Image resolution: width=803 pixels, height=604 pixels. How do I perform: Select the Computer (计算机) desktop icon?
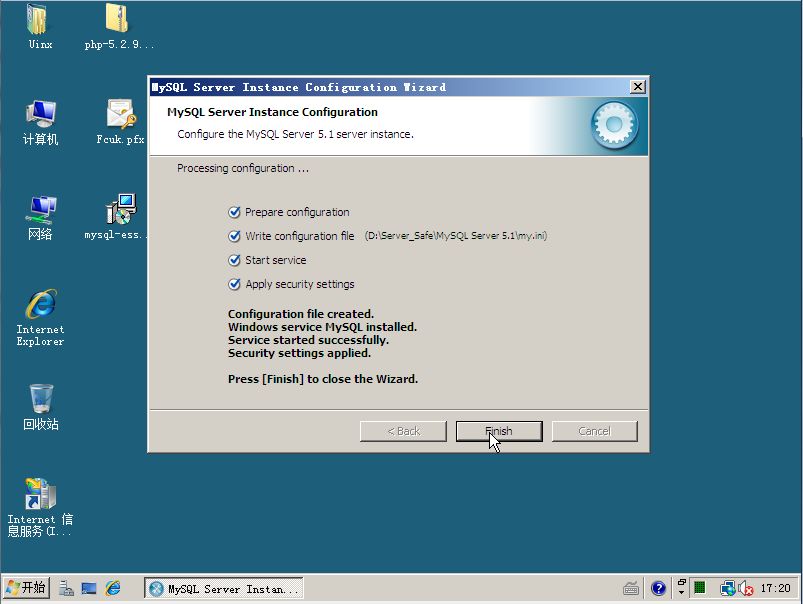[x=40, y=123]
